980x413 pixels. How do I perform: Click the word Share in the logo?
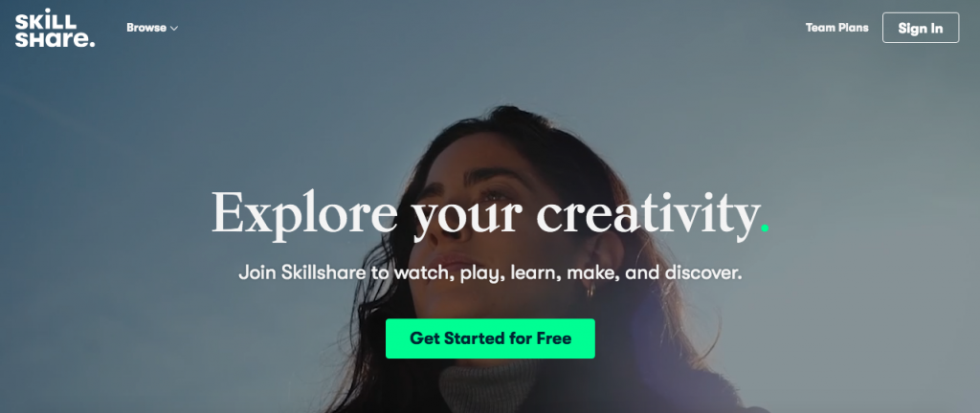(x=53, y=38)
